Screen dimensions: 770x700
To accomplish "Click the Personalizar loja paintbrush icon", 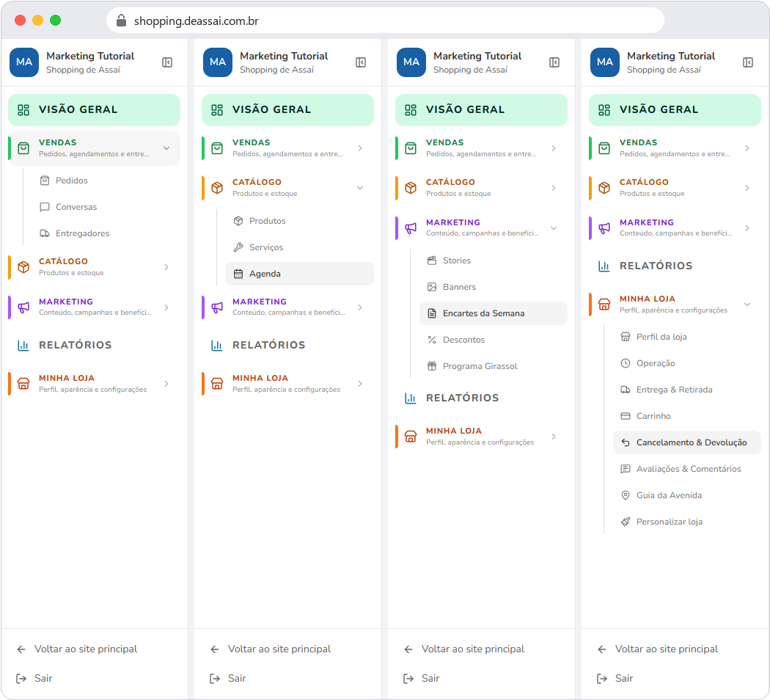I will tap(625, 522).
